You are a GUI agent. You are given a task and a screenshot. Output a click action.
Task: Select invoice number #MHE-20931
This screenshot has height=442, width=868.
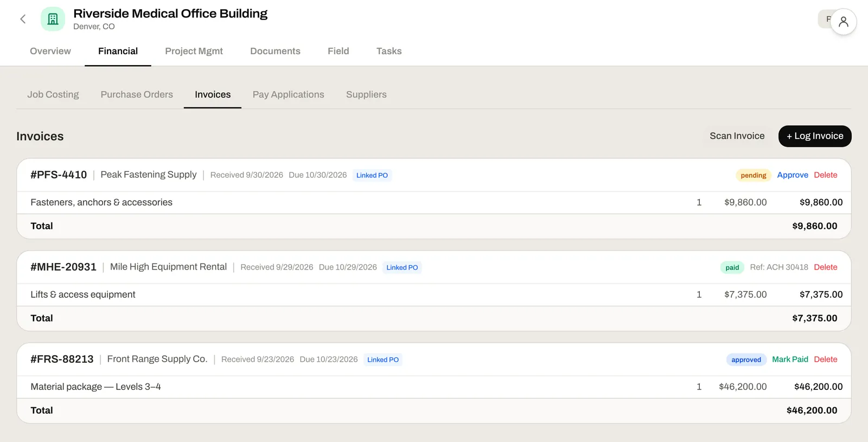(63, 267)
